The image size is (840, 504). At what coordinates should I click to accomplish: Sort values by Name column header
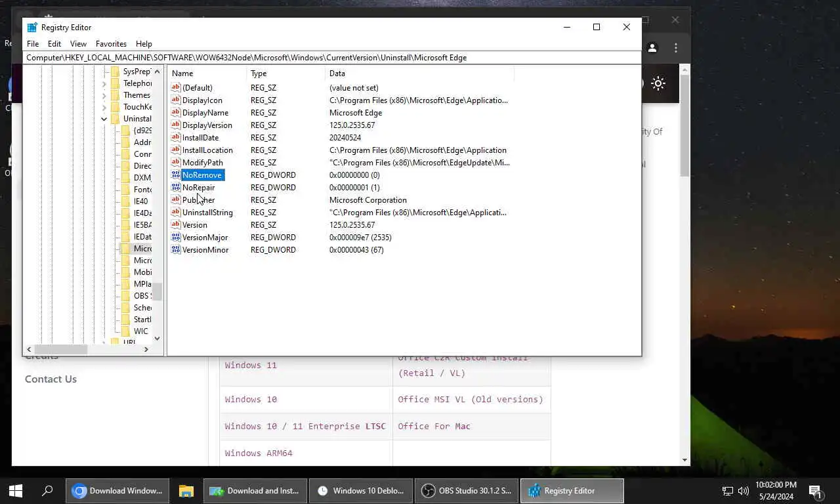pos(207,73)
